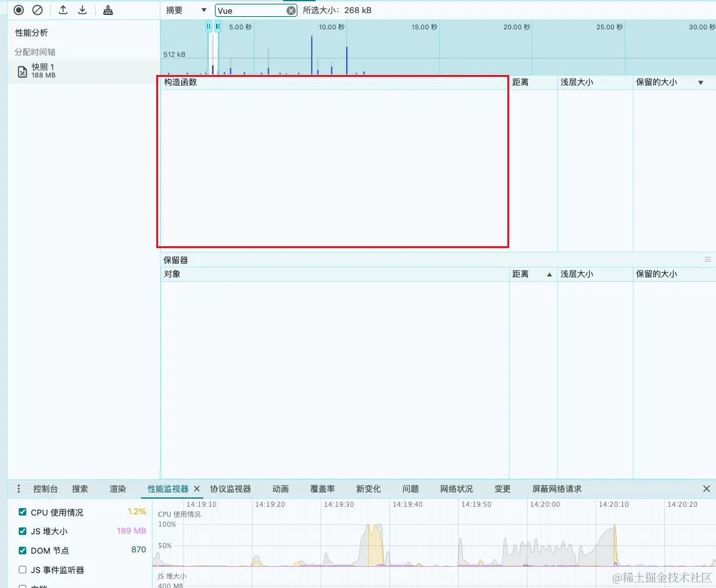
Task: Close the 性能监视器 tab
Action: (197, 489)
